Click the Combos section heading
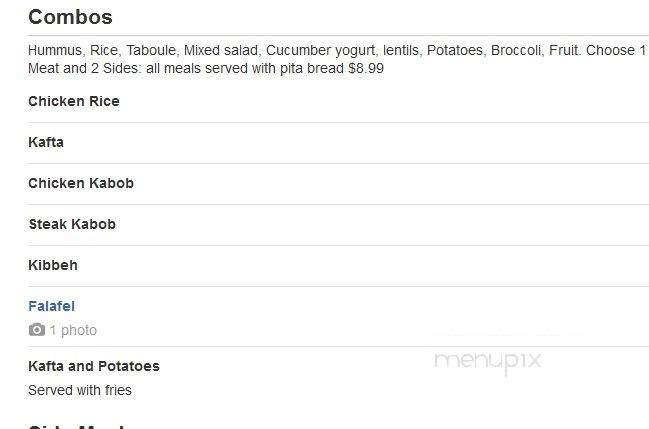The image size is (649, 429). coord(70,17)
